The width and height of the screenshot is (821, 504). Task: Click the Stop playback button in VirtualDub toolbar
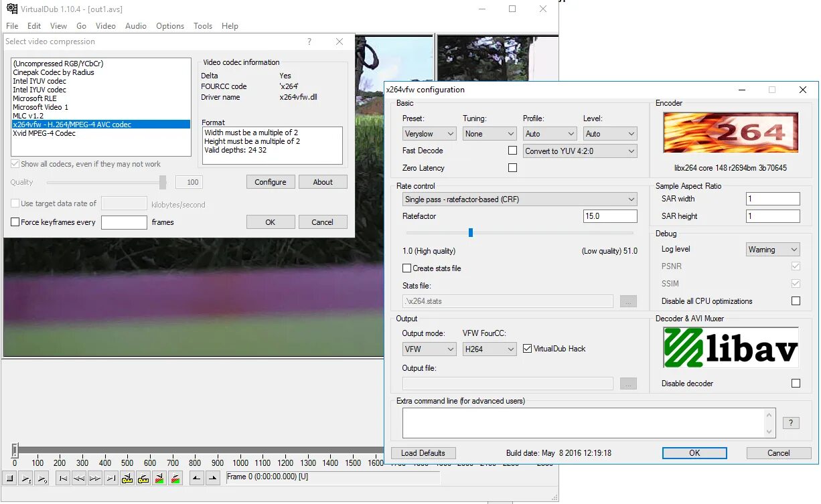(10, 478)
